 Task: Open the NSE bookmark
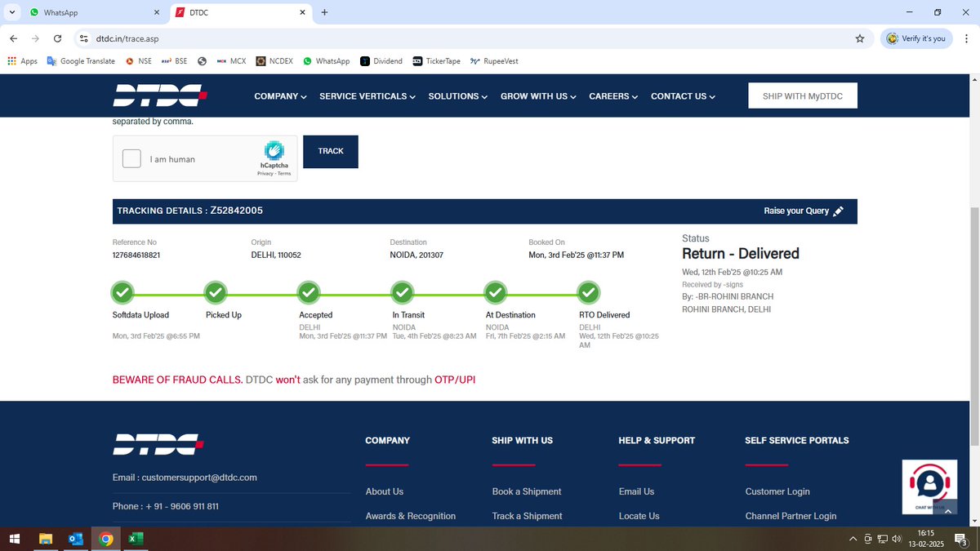[139, 61]
